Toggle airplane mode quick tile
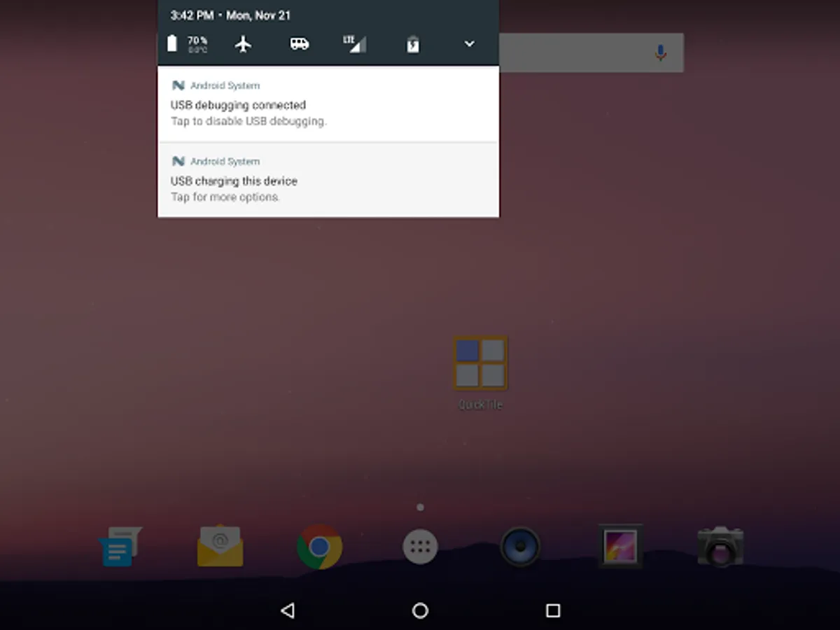This screenshot has height=630, width=840. [243, 44]
